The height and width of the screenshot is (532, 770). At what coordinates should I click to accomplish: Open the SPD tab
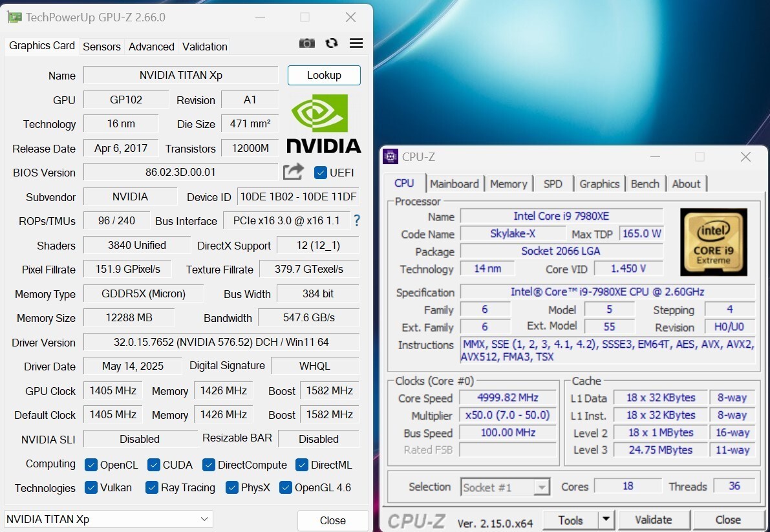tap(553, 184)
